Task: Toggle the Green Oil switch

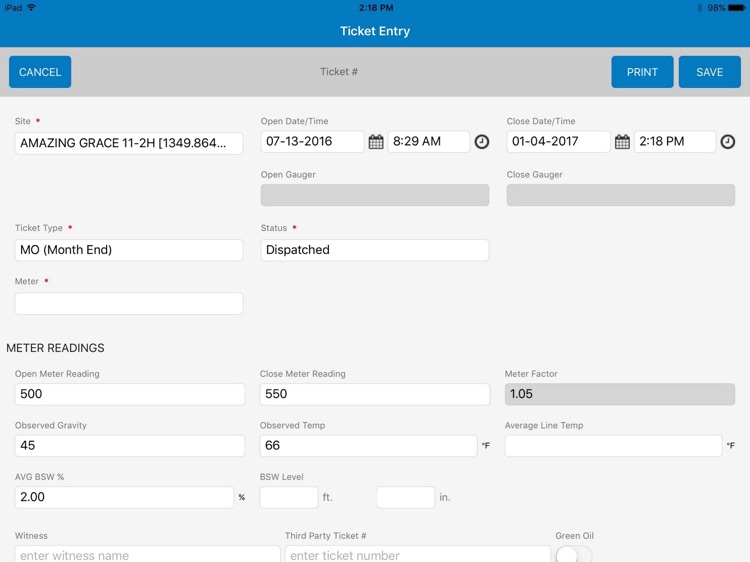Action: point(574,554)
